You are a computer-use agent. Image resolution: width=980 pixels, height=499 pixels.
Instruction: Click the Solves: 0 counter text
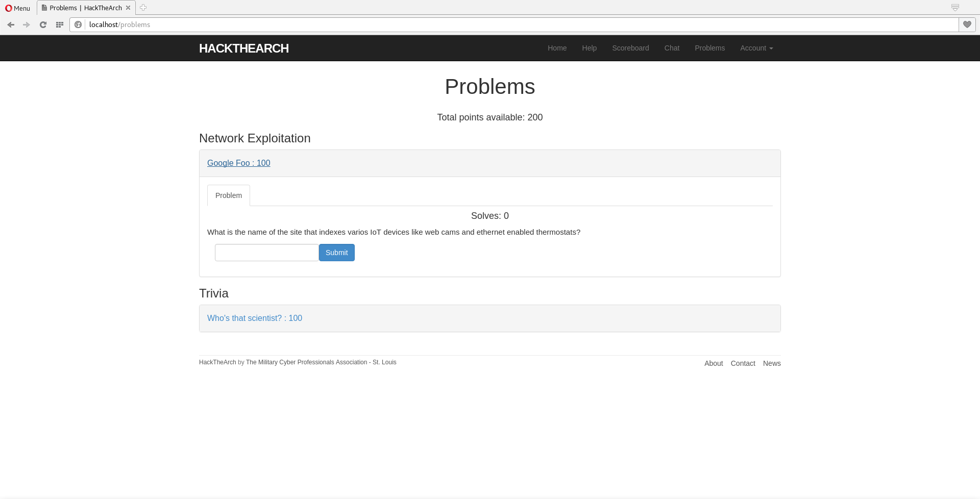(490, 216)
